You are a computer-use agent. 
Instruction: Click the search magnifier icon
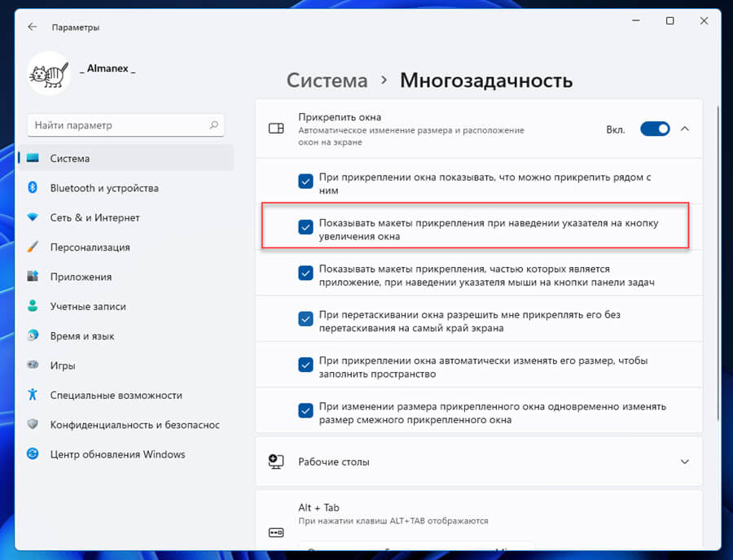(x=213, y=125)
